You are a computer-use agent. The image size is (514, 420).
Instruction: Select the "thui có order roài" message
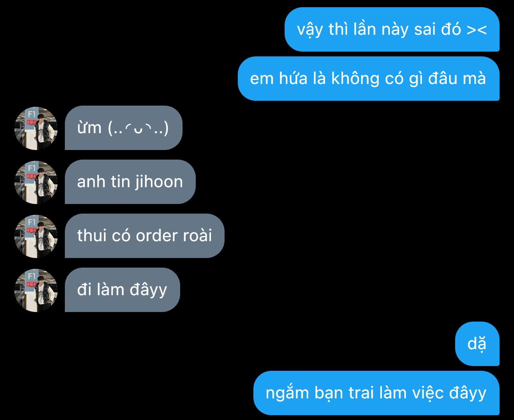point(145,236)
